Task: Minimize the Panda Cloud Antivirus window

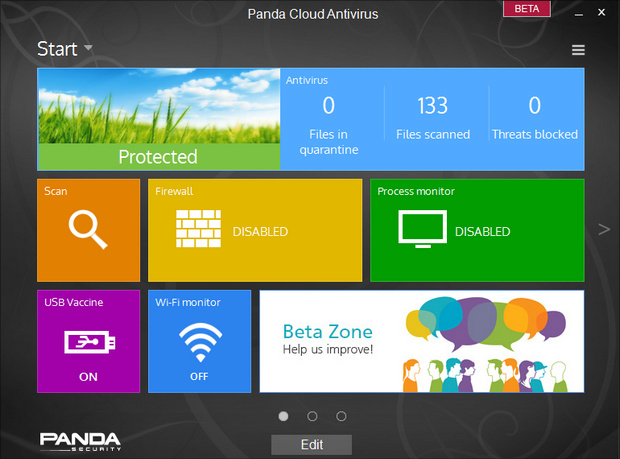Action: (x=579, y=14)
